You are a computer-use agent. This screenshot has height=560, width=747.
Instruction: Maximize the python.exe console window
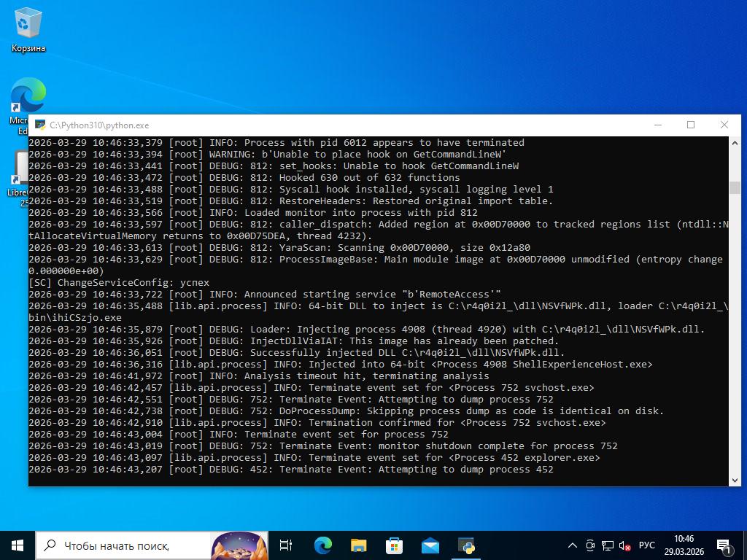(x=691, y=125)
